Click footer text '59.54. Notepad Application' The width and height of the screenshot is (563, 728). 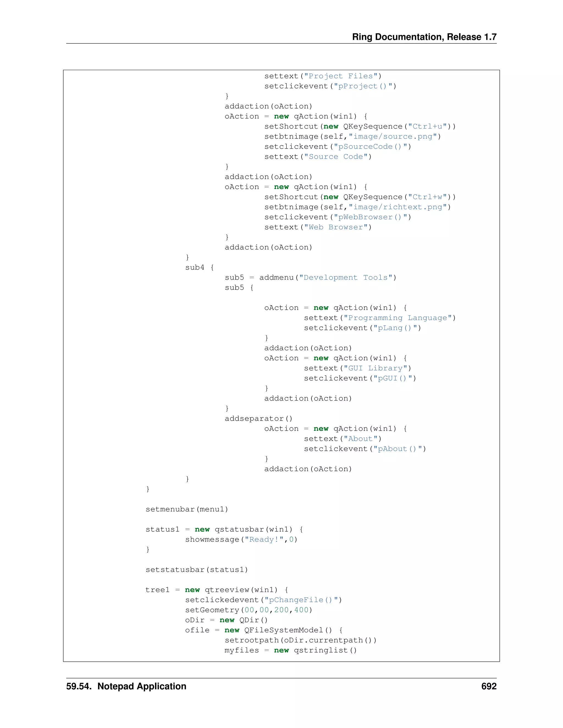[126, 686]
